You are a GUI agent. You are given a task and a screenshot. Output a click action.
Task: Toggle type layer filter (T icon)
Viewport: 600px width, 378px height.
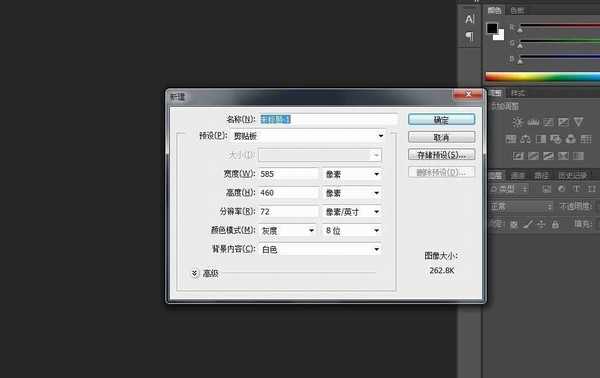pyautogui.click(x=576, y=189)
